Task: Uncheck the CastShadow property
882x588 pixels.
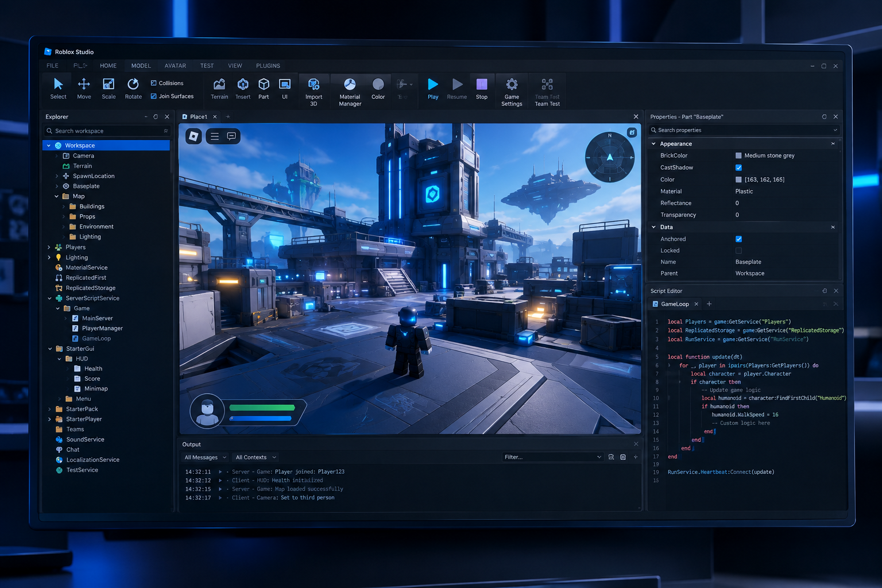Action: [x=739, y=168]
